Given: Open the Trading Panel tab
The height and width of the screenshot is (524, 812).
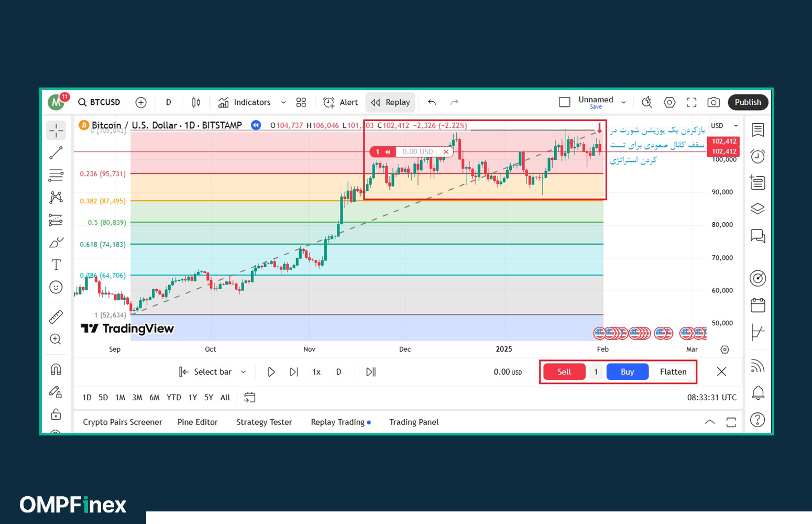Looking at the screenshot, I should pyautogui.click(x=414, y=422).
